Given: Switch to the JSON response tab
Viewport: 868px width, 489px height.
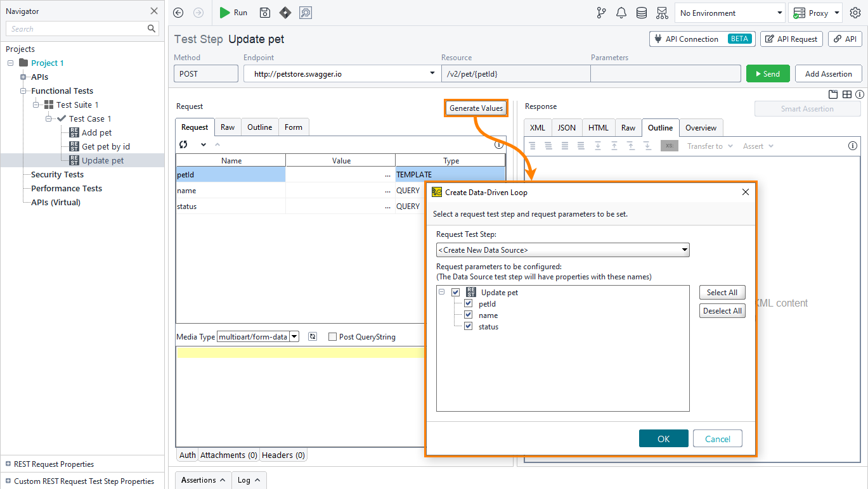Looking at the screenshot, I should (566, 128).
